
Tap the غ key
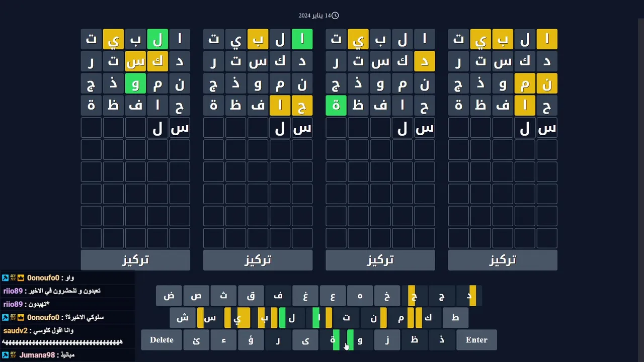pyautogui.click(x=305, y=296)
